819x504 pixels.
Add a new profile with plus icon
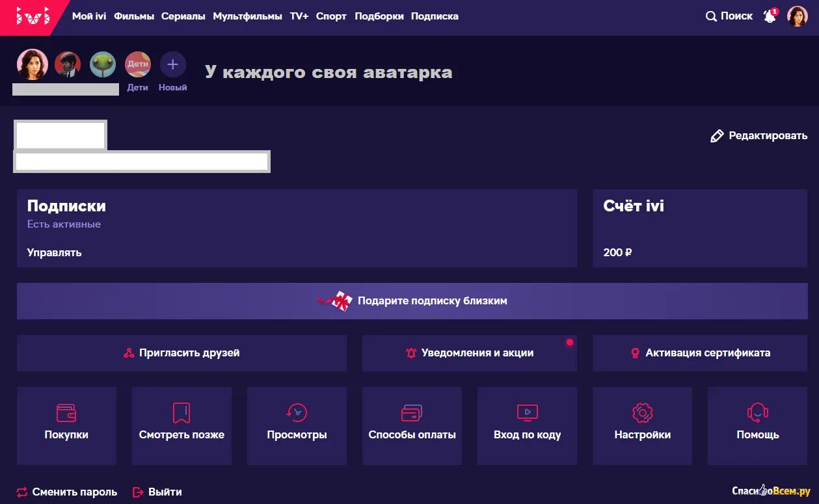(x=173, y=65)
